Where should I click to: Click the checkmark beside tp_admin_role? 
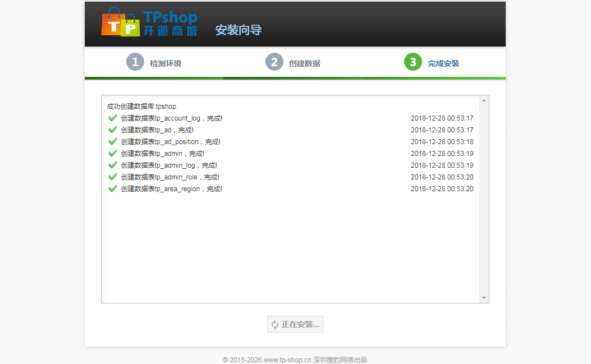112,177
